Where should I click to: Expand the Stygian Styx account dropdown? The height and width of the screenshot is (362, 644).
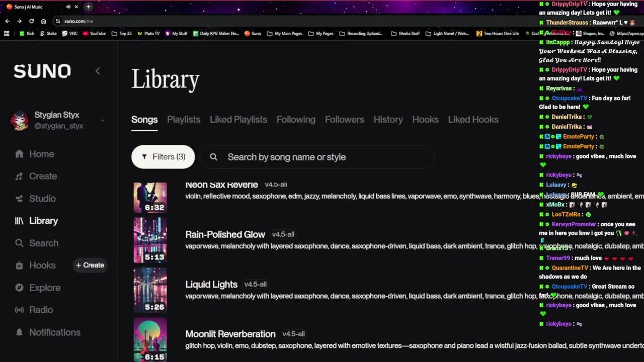(x=102, y=120)
